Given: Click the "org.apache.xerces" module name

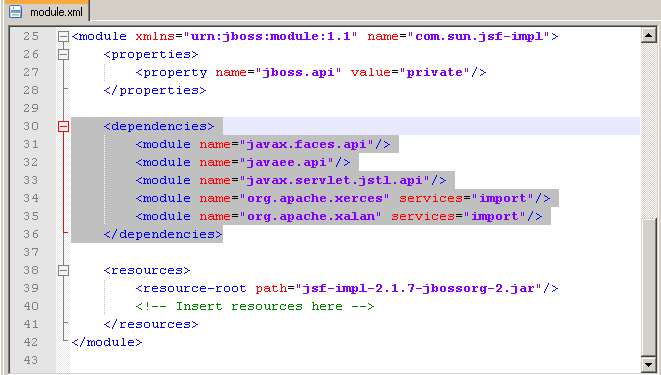Looking at the screenshot, I should [x=314, y=198].
